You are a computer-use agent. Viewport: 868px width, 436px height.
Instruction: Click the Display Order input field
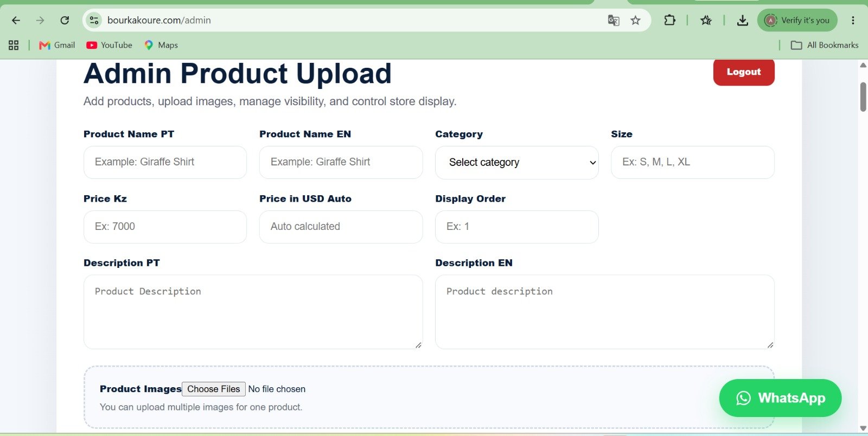(x=516, y=227)
